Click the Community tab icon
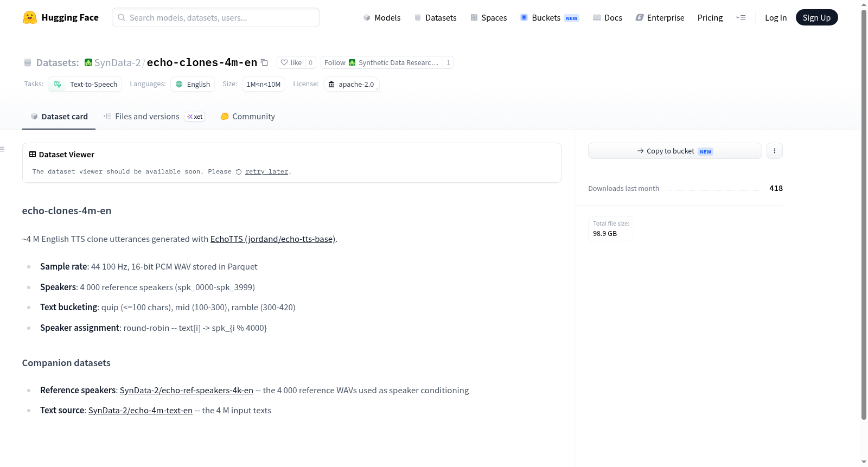 (225, 116)
